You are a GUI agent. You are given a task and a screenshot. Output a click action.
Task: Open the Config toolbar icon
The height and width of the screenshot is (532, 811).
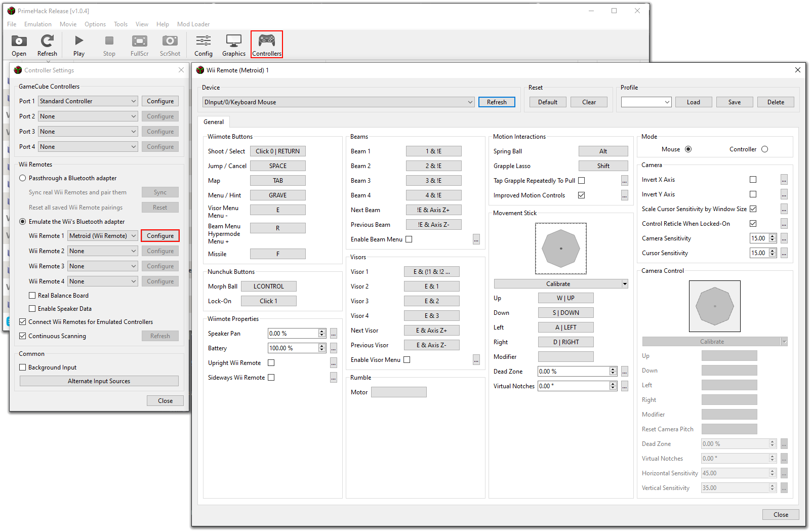tap(204, 45)
